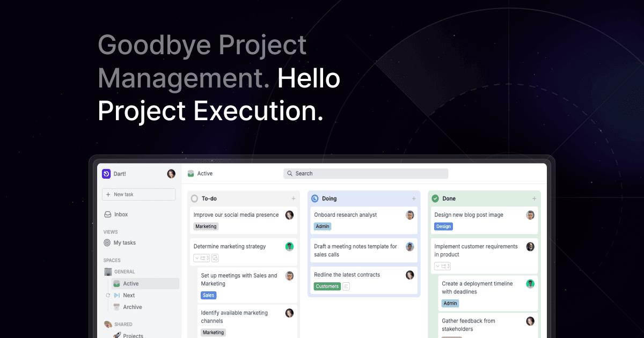Add a new card to the Done column
This screenshot has height=338, width=644.
click(x=534, y=199)
